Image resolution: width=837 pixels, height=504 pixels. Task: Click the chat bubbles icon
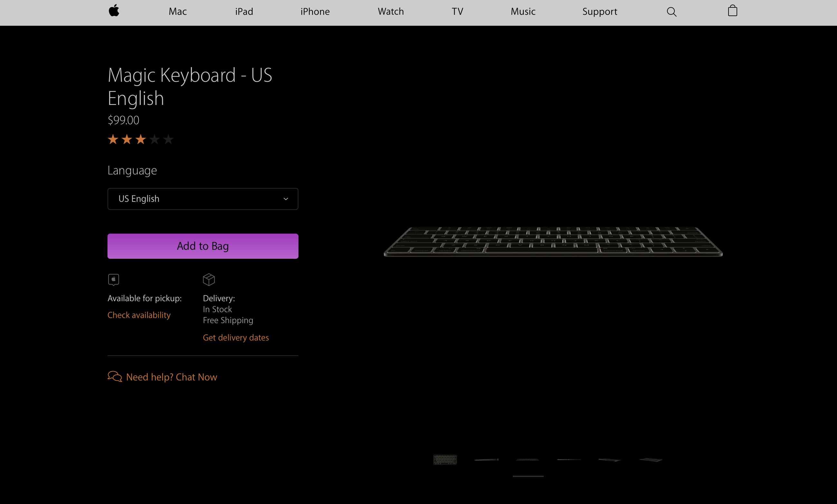click(115, 376)
